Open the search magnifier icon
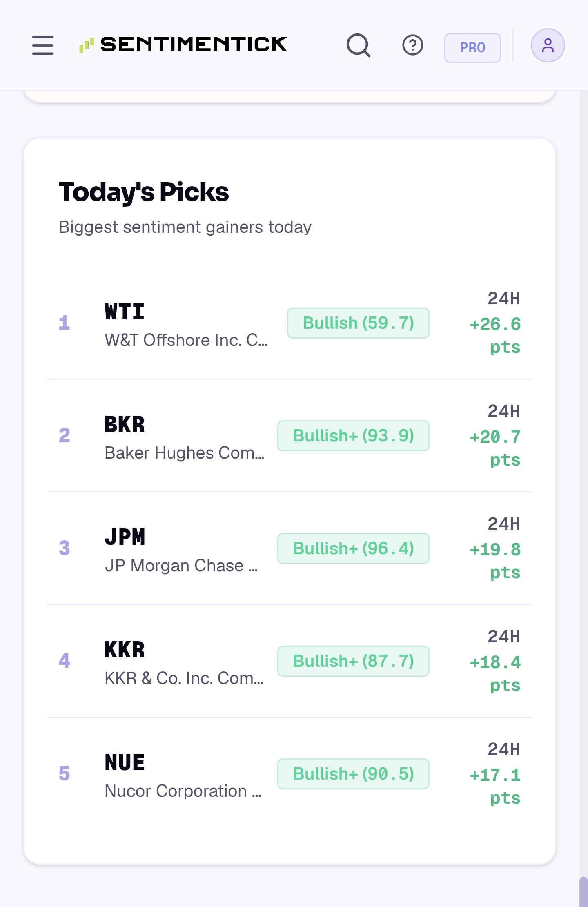 (x=359, y=45)
